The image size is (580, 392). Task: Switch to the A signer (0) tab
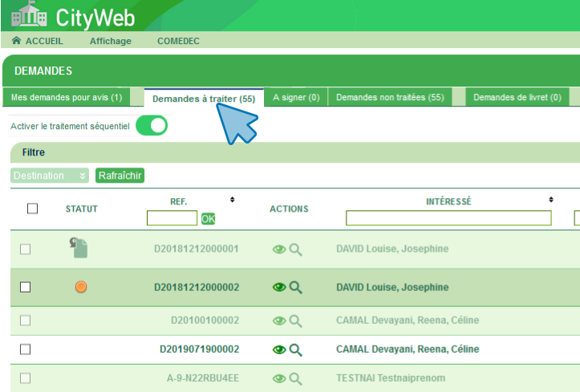click(296, 98)
